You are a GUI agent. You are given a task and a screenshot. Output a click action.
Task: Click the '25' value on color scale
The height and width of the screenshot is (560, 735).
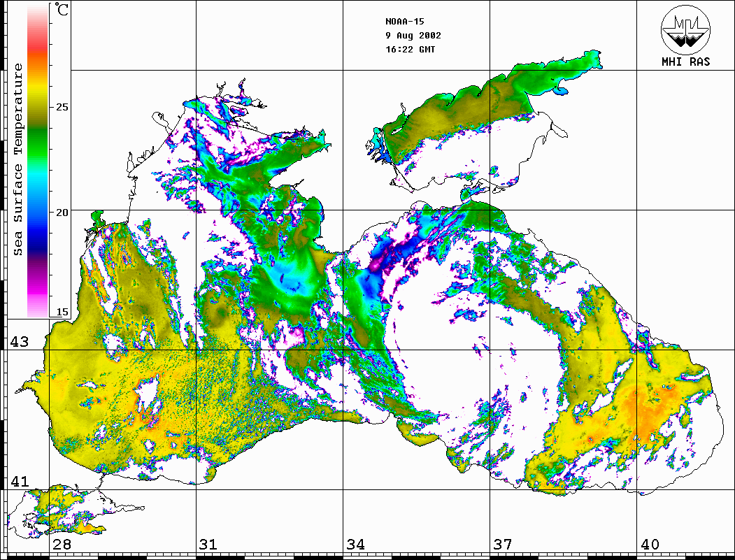pyautogui.click(x=62, y=107)
